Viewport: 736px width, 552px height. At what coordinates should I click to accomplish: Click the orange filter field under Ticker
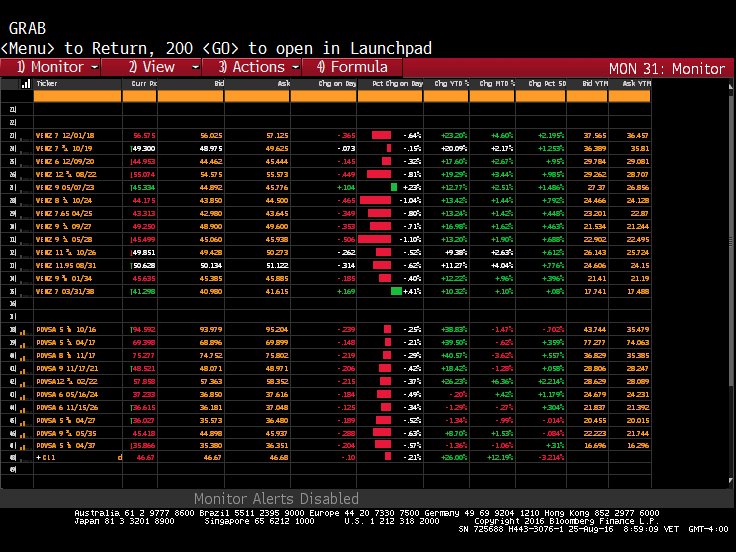coord(77,96)
